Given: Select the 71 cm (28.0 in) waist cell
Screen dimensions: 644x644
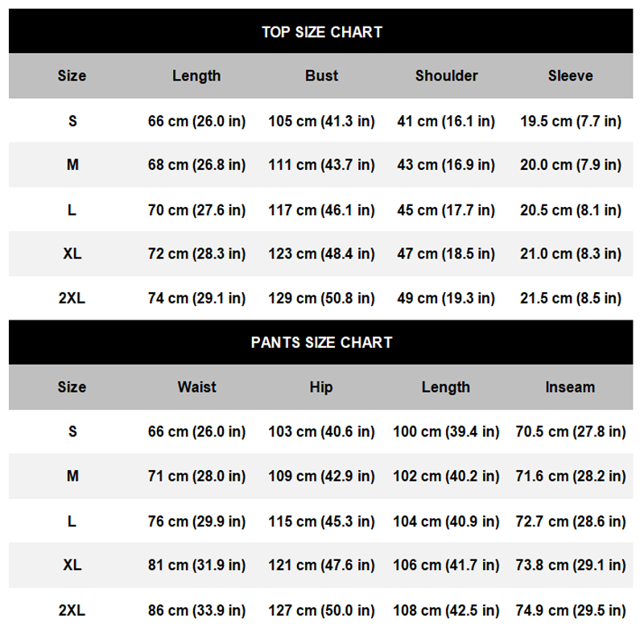Looking at the screenshot, I should [196, 476].
